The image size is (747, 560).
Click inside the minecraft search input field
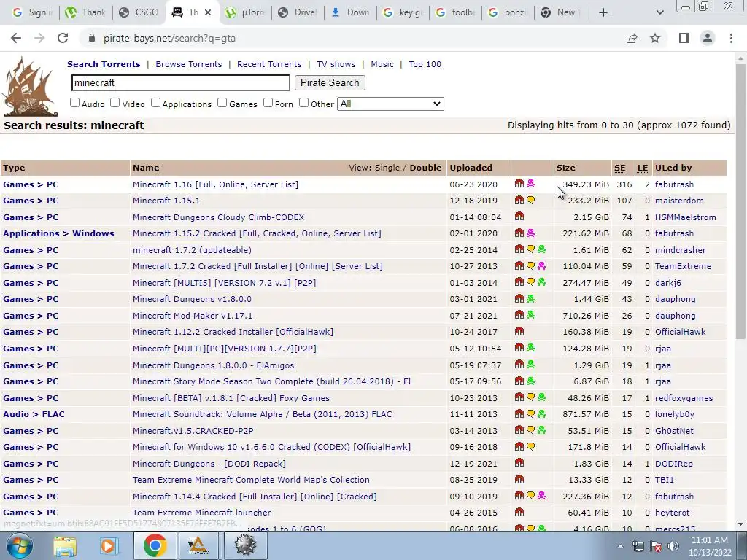pyautogui.click(x=181, y=83)
